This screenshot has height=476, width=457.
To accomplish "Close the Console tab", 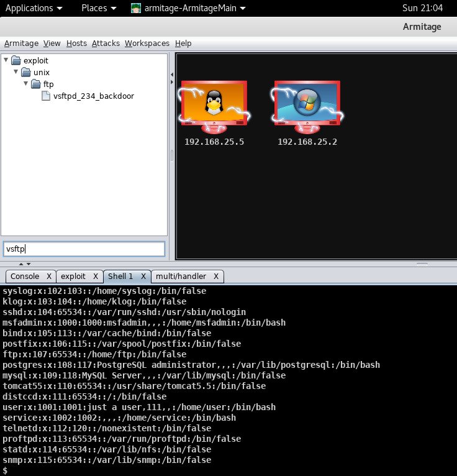I will click(49, 277).
